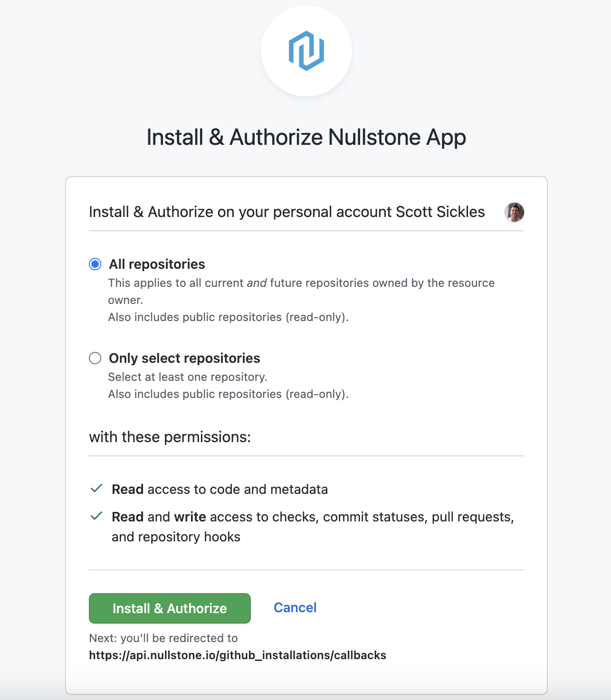Click the future repositories description text
Viewport: 611px width, 700px height.
[301, 283]
